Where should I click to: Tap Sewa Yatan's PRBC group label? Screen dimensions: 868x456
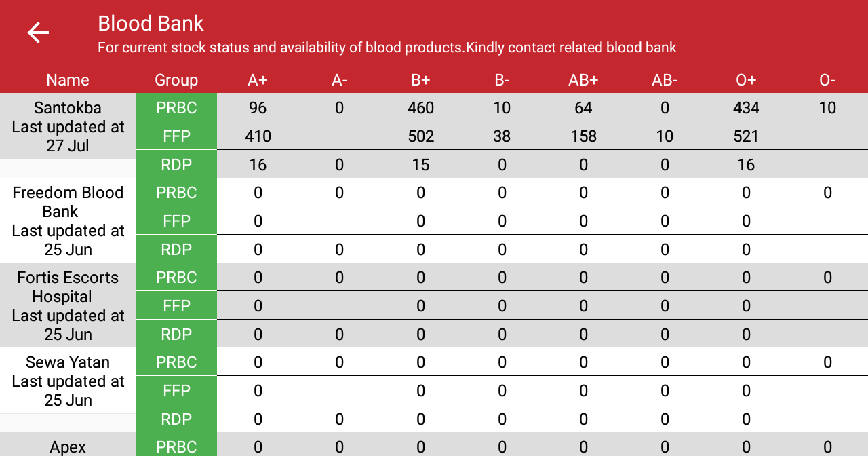[176, 362]
